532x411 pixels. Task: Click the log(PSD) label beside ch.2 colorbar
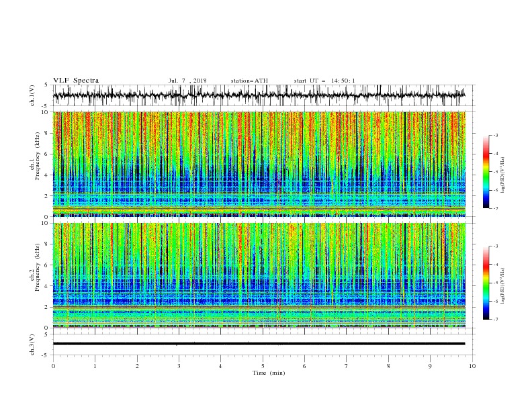coord(502,285)
